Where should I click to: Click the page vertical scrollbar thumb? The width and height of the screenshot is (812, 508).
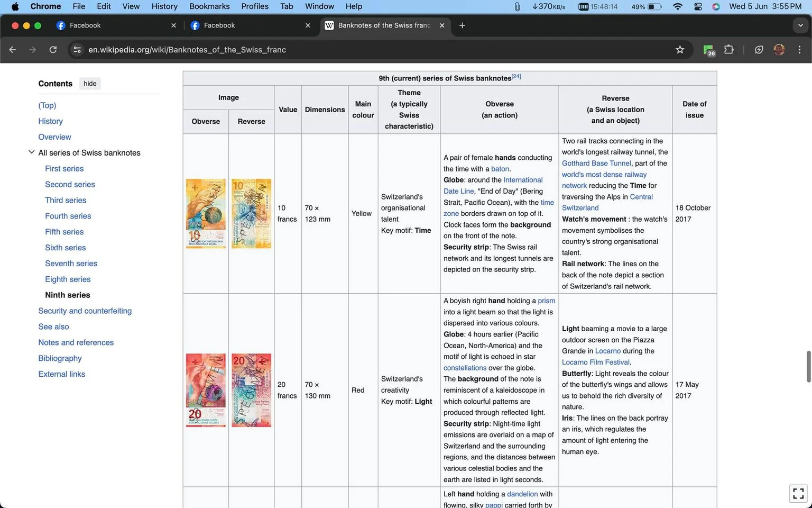pyautogui.click(x=808, y=366)
